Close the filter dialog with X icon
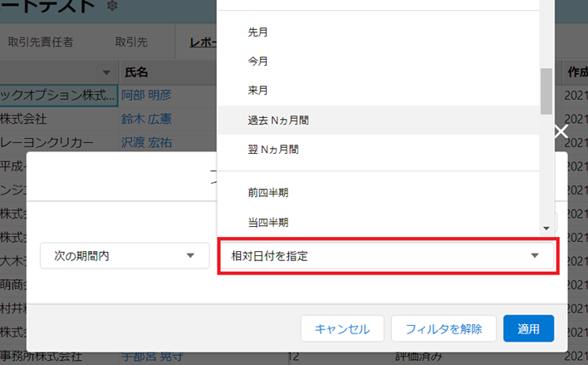 (x=561, y=131)
